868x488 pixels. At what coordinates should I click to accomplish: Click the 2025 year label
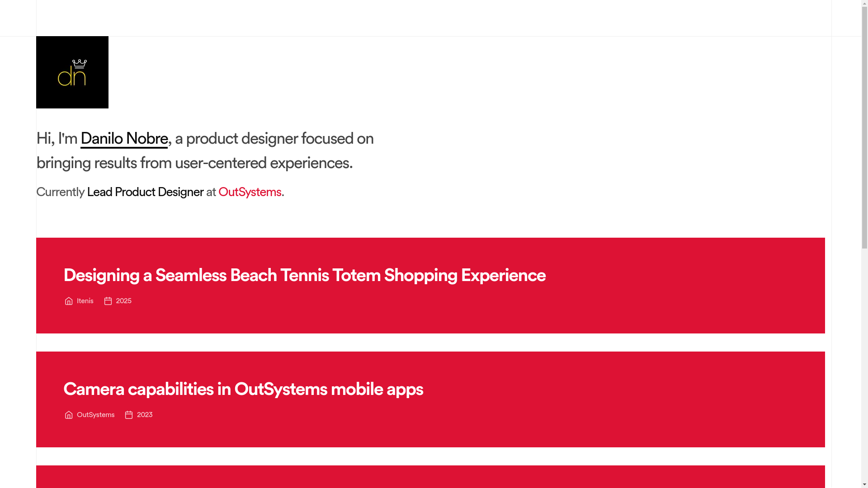coord(123,301)
